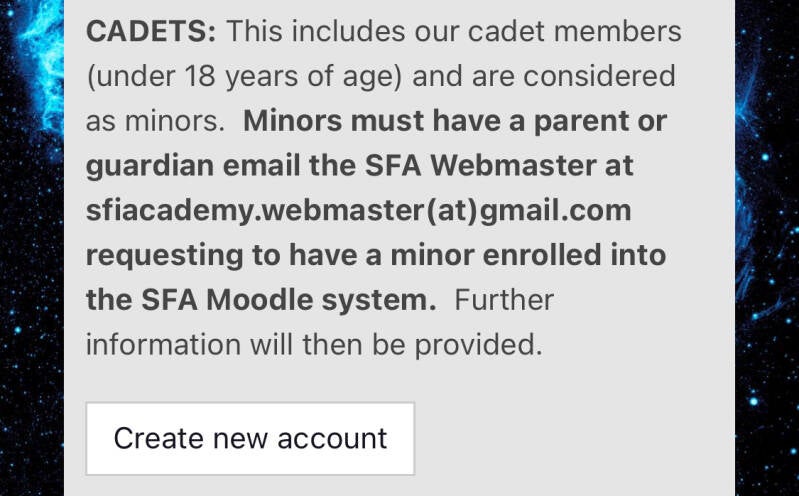The width and height of the screenshot is (799, 496).
Task: Click the sfiacademy.webmaster(at)gmail.com email address
Action: pyautogui.click(x=358, y=210)
